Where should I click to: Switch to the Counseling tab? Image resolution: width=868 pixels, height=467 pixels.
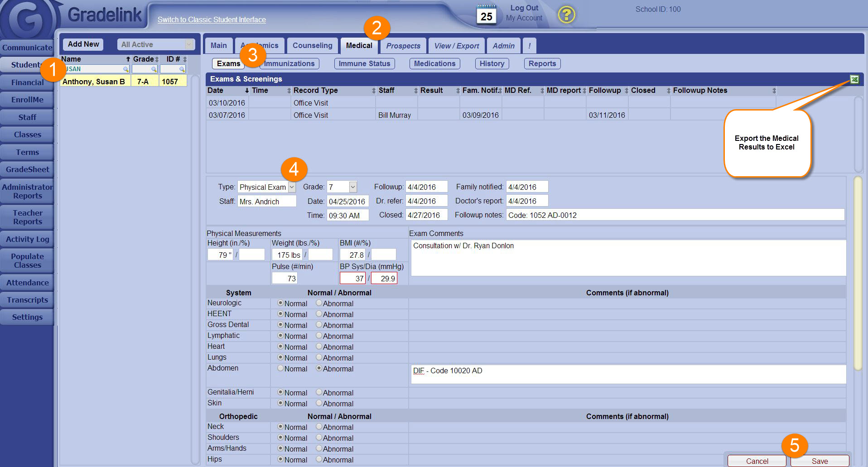click(x=312, y=46)
